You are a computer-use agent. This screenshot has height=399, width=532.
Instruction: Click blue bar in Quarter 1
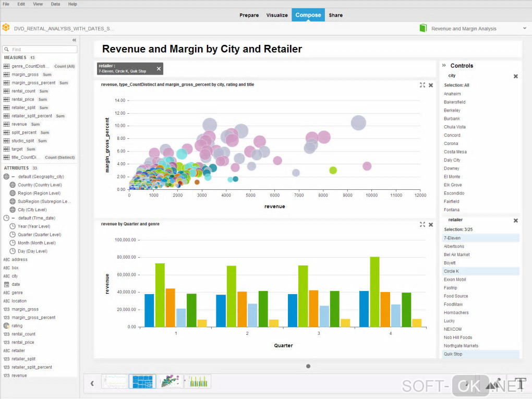tap(149, 310)
